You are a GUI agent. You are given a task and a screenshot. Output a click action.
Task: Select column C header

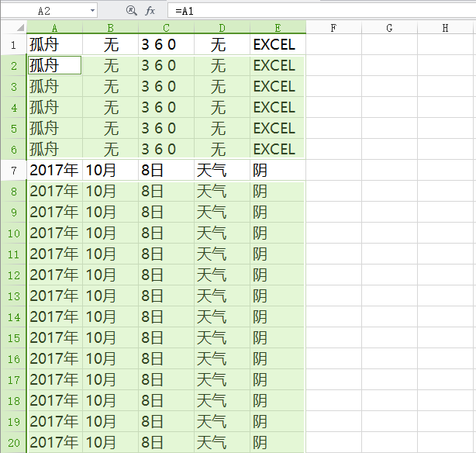pyautogui.click(x=166, y=28)
